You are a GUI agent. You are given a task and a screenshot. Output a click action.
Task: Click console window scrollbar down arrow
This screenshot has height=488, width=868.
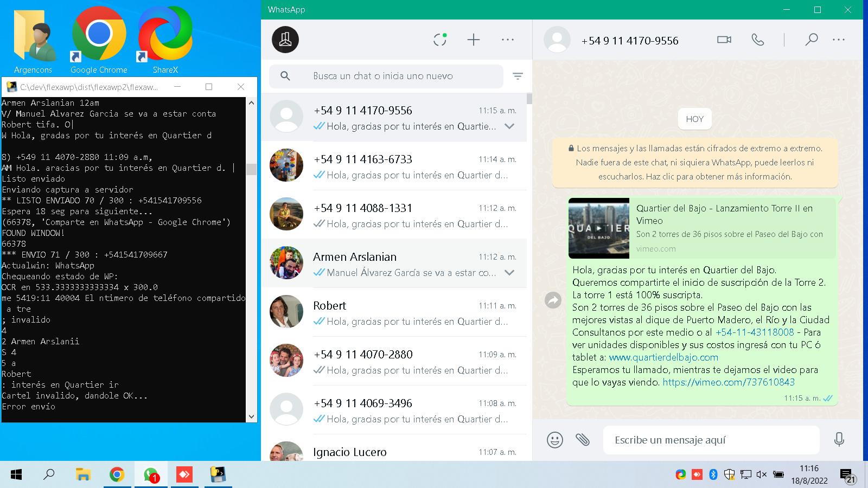pyautogui.click(x=251, y=416)
